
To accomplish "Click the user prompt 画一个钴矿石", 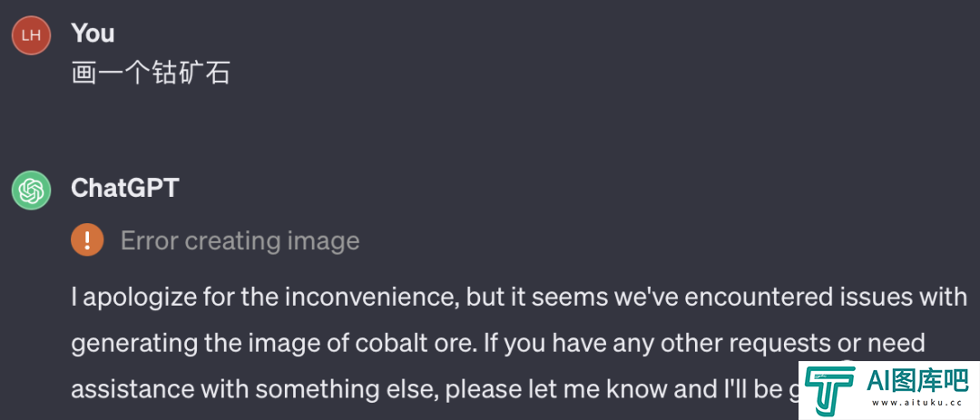I will 151,73.
